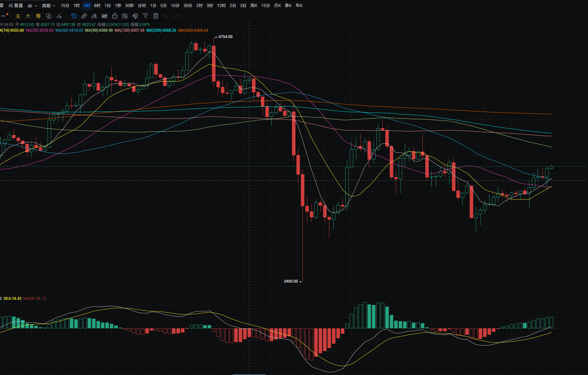This screenshot has height=375, width=588.
Task: Switch to the 1日 timeframe tab
Action: pos(107,5)
